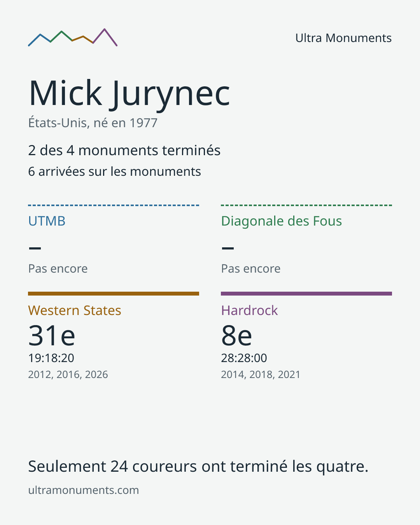This screenshot has height=525, width=420.
Task: Click 6 arrivées sur les monuments
Action: pos(115,171)
